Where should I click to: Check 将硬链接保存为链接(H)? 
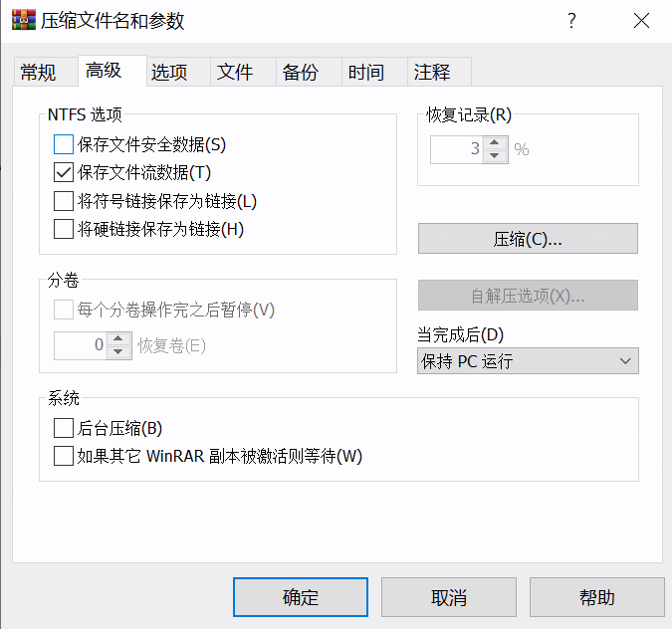pyautogui.click(x=64, y=229)
